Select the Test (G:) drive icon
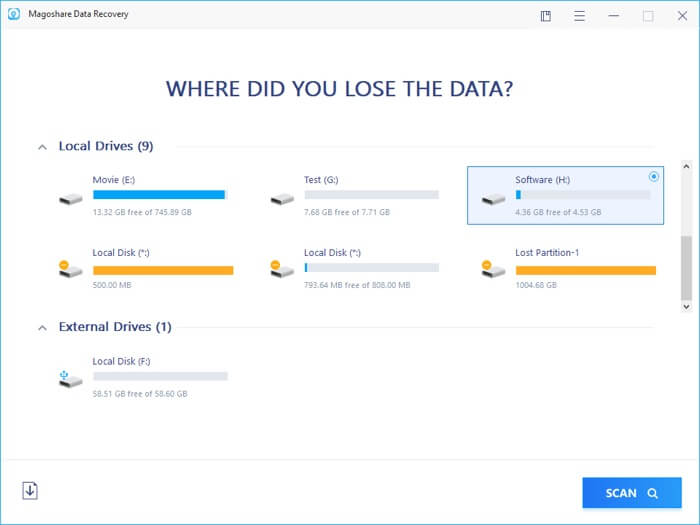 pos(282,199)
